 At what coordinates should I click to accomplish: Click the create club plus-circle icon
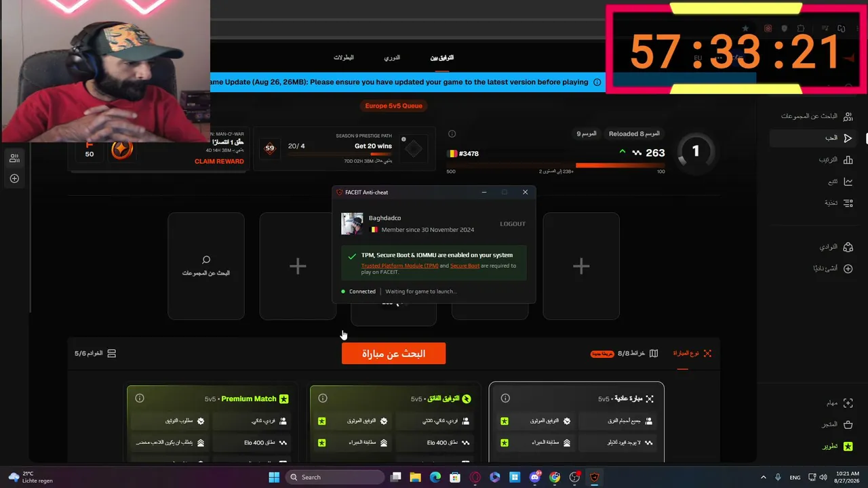click(848, 268)
